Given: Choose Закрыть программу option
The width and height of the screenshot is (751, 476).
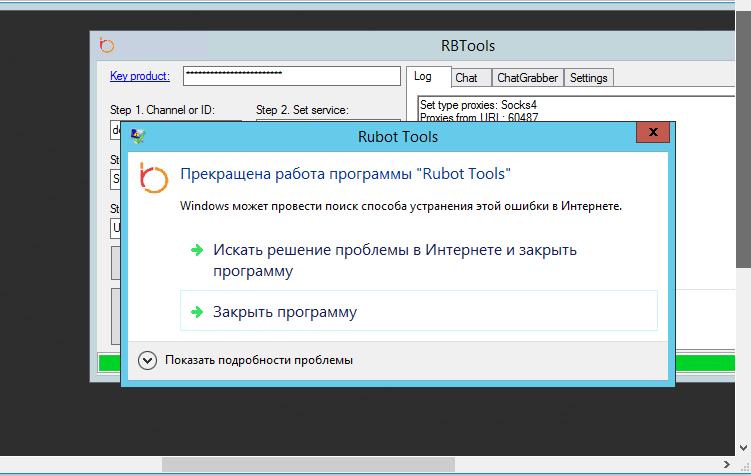Looking at the screenshot, I should 419,310.
